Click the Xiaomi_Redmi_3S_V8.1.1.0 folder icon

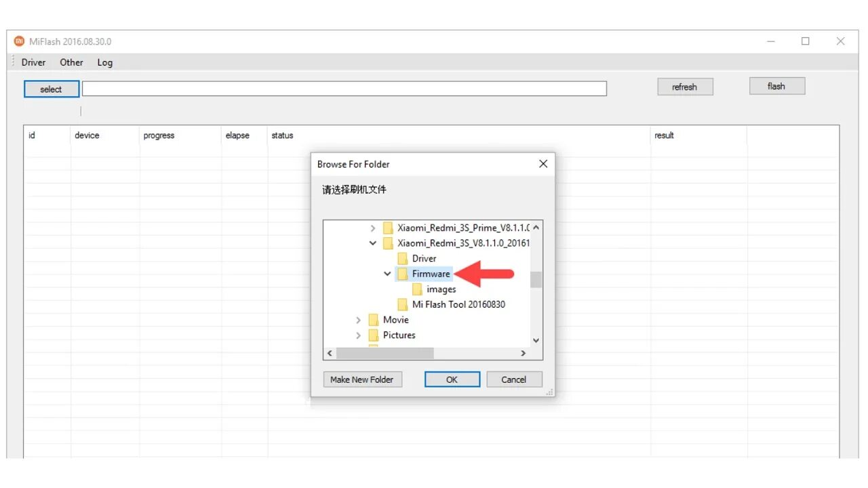coord(388,243)
